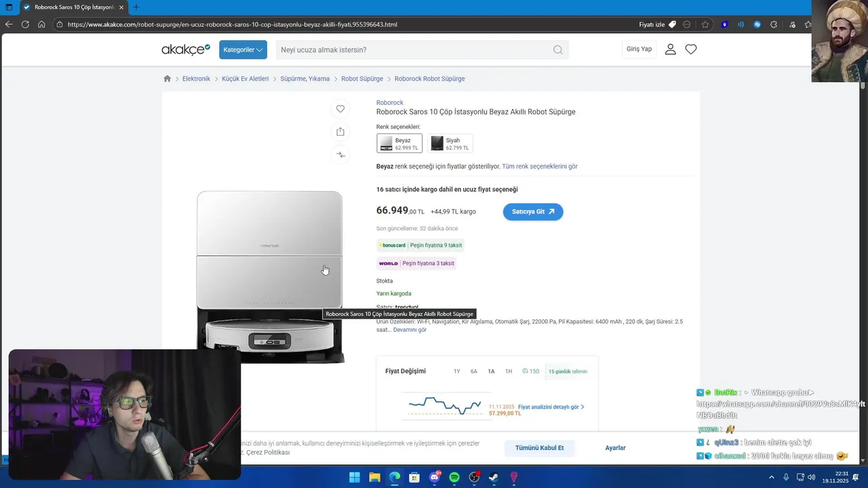The width and height of the screenshot is (868, 488).
Task: Open OBS Studio from taskbar
Action: pyautogui.click(x=475, y=477)
